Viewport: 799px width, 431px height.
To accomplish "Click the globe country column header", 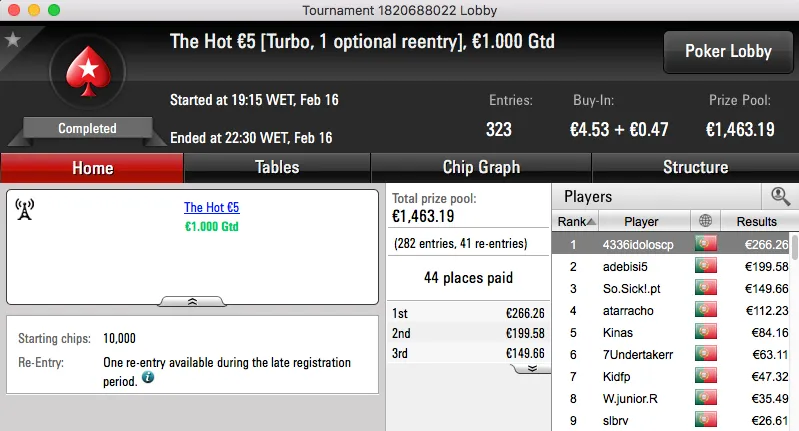I will (x=707, y=221).
